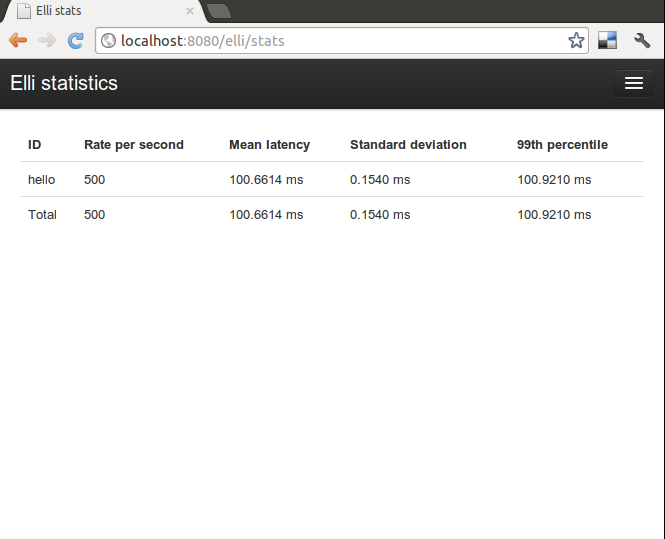
Task: Click the ID column header
Action: click(34, 145)
